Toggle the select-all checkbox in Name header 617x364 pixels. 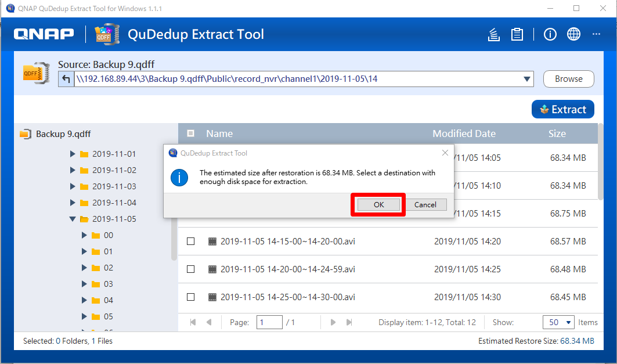click(190, 134)
